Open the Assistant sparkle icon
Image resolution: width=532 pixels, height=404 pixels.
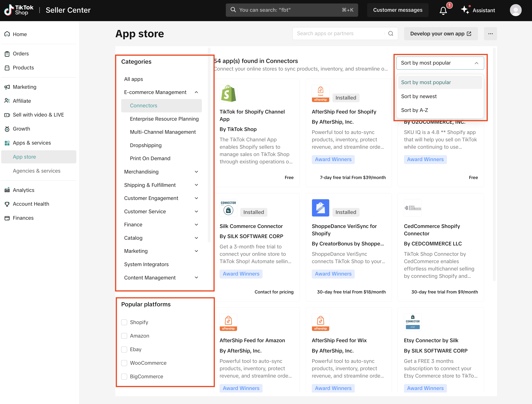pyautogui.click(x=465, y=10)
